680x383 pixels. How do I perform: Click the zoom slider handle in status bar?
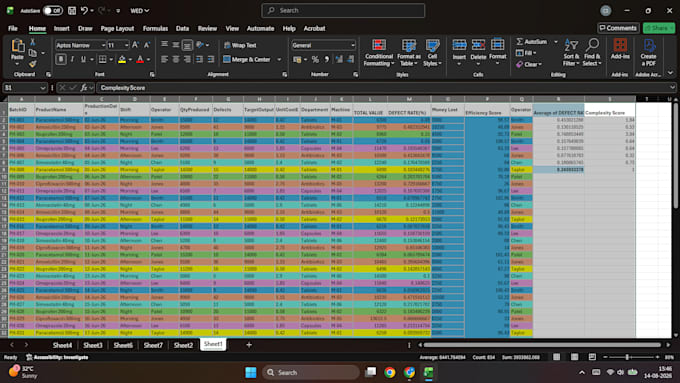tap(627, 357)
